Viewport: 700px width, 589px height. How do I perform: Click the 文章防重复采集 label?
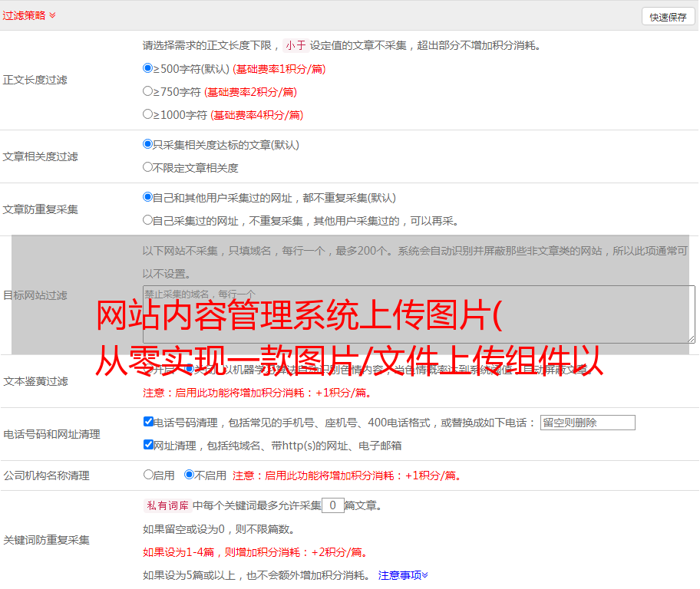click(x=40, y=209)
